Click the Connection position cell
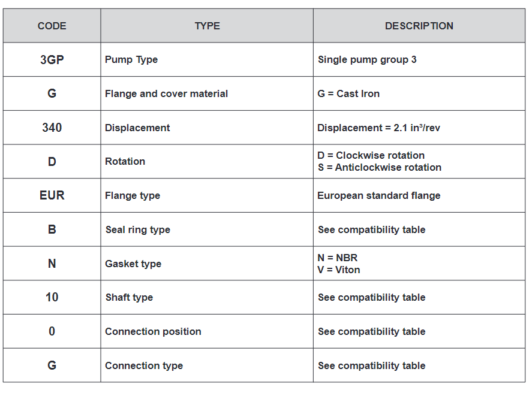Image resolution: width=532 pixels, height=393 pixels. (x=153, y=331)
